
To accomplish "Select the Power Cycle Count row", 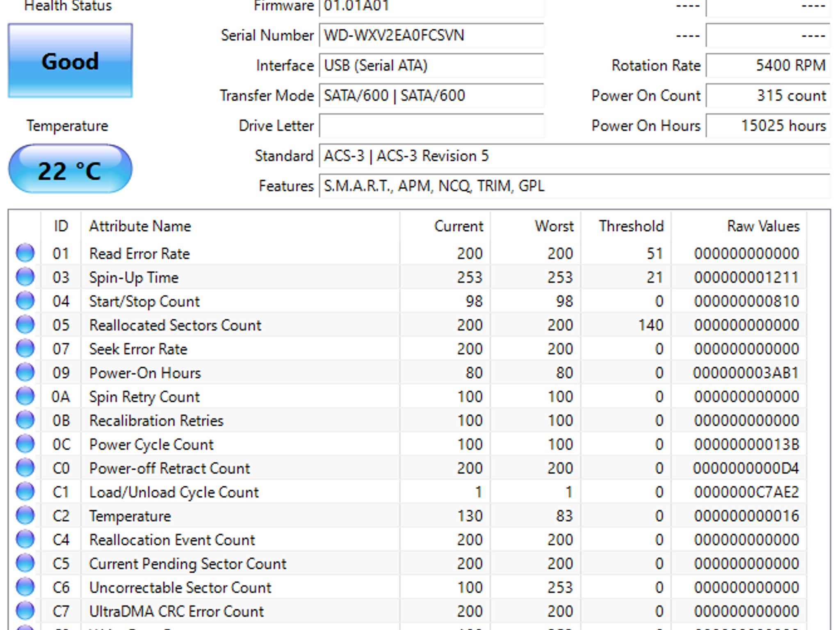I will 151,445.
